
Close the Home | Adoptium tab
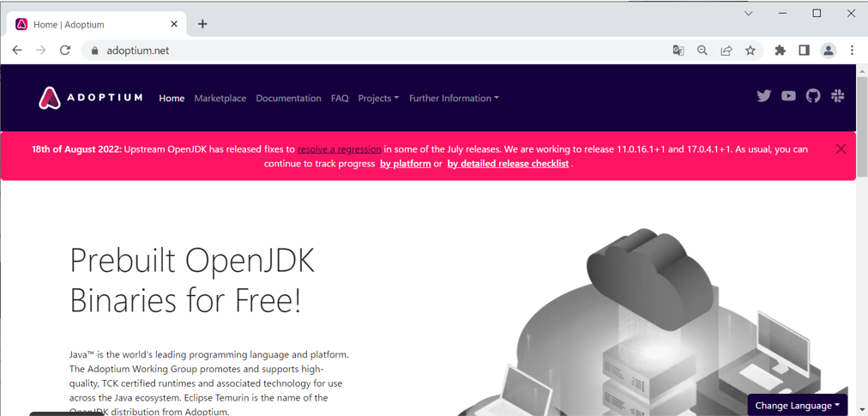pyautogui.click(x=174, y=24)
